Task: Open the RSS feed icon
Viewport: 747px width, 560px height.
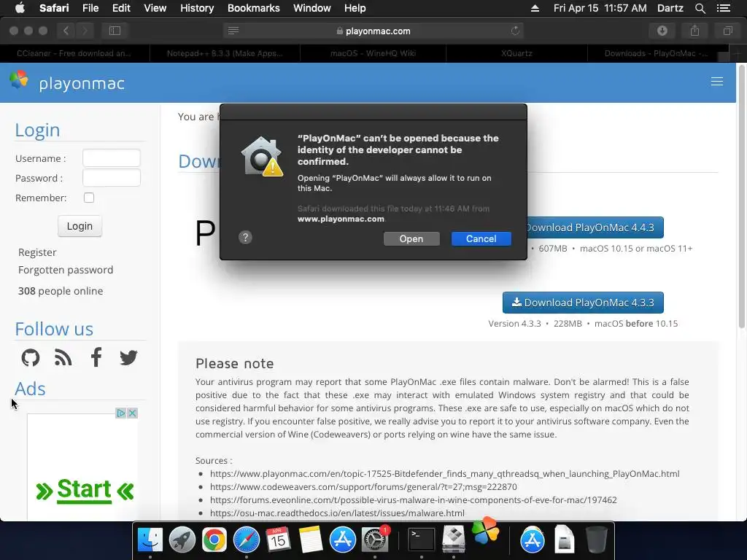Action: 63,357
